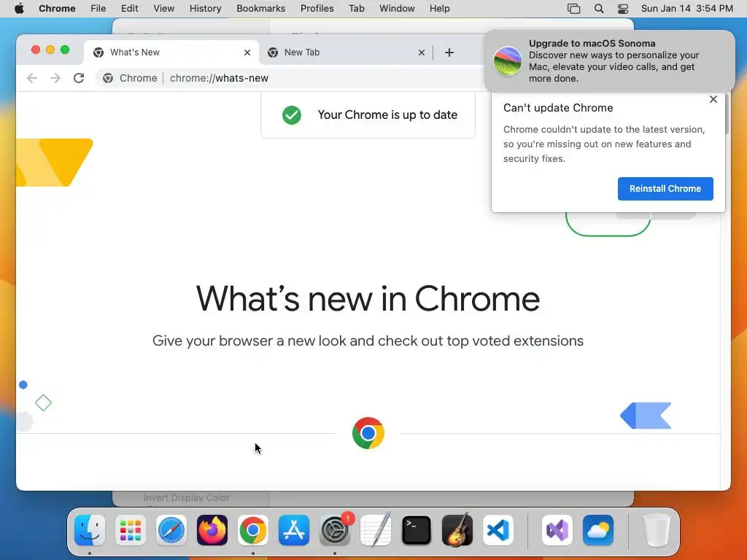Screen dimensions: 747x560
Task: Open the Chrome application menu
Action: pyautogui.click(x=57, y=9)
